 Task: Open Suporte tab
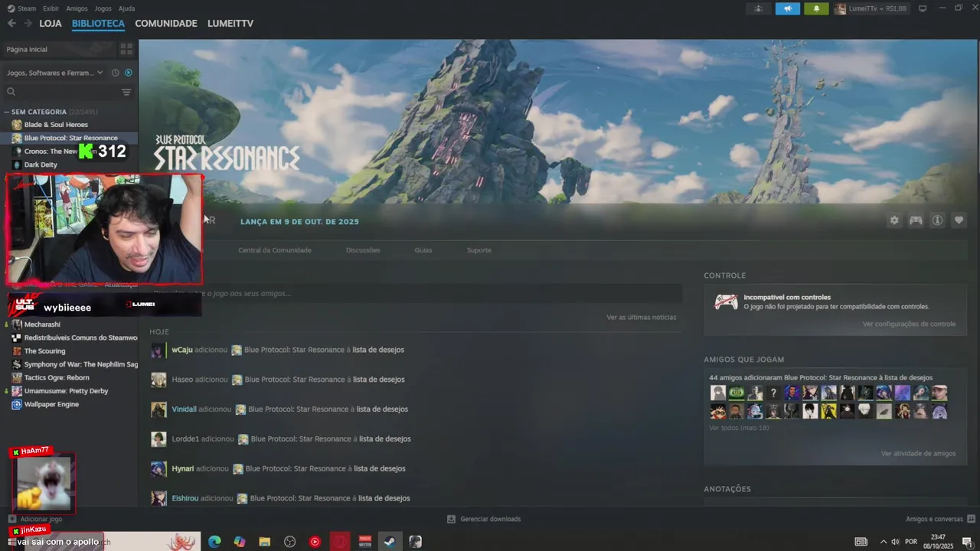(479, 250)
